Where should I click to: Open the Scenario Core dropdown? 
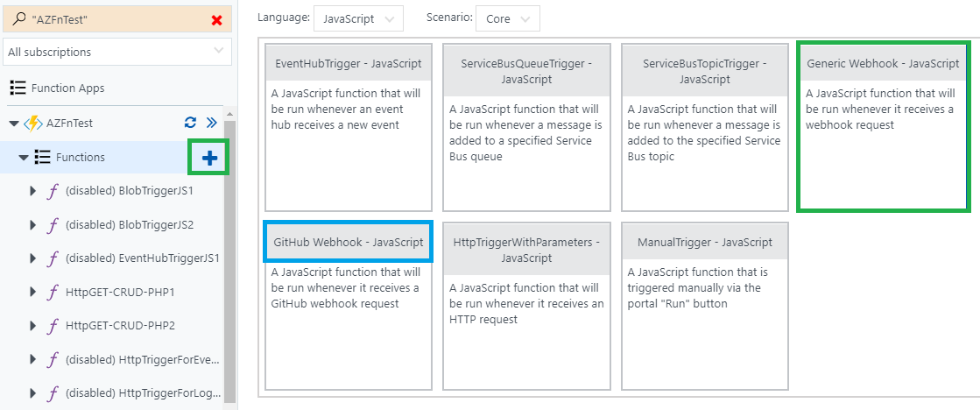pos(507,18)
